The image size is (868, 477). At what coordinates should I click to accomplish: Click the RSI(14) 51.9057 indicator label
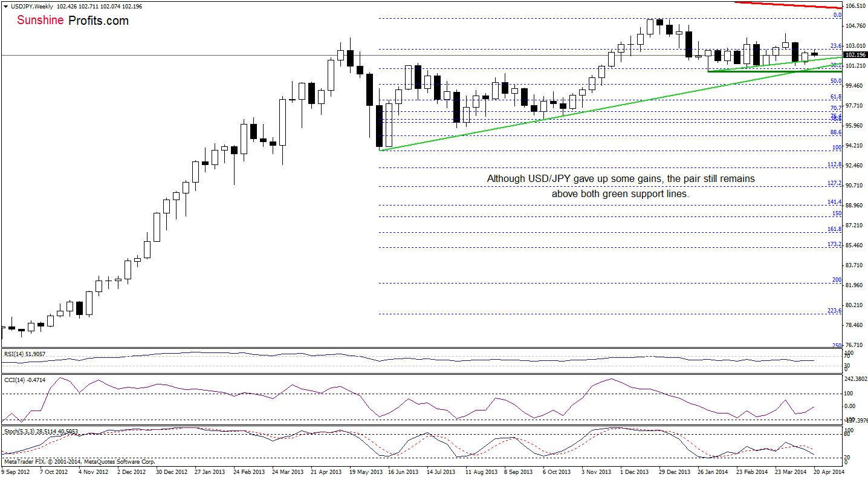pos(25,354)
